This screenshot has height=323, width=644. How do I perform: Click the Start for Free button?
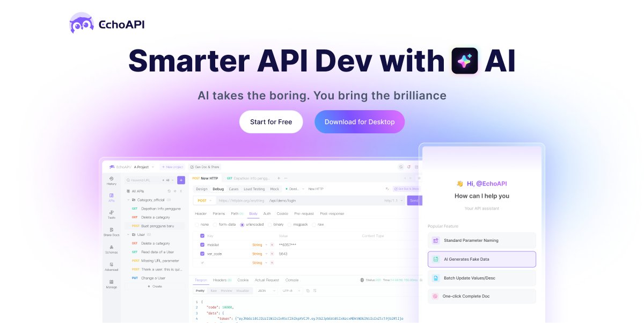click(x=271, y=121)
